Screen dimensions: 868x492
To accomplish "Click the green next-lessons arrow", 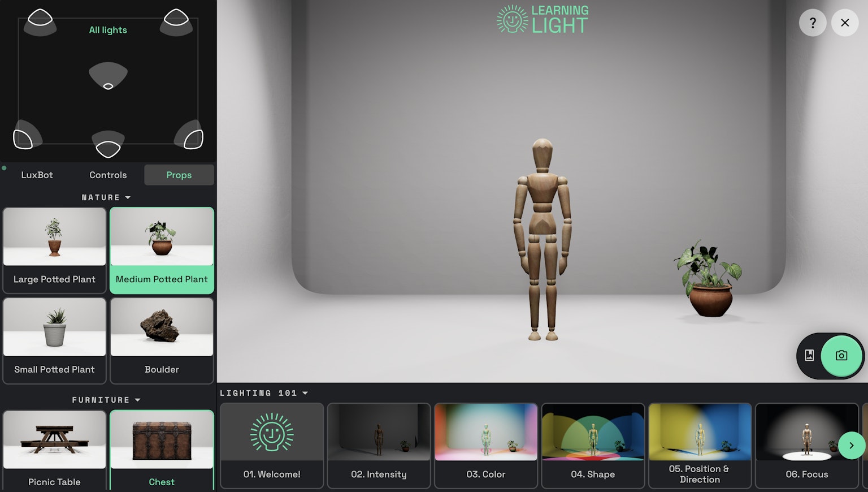I will (x=852, y=446).
